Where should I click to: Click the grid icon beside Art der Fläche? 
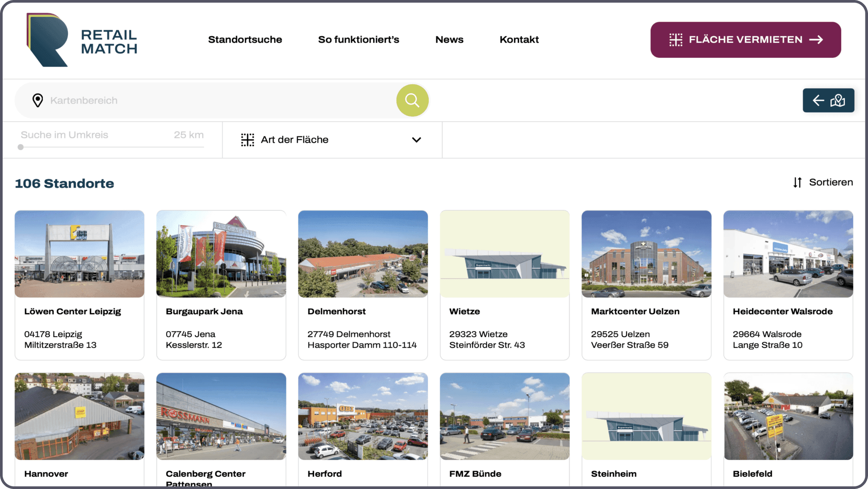[247, 140]
